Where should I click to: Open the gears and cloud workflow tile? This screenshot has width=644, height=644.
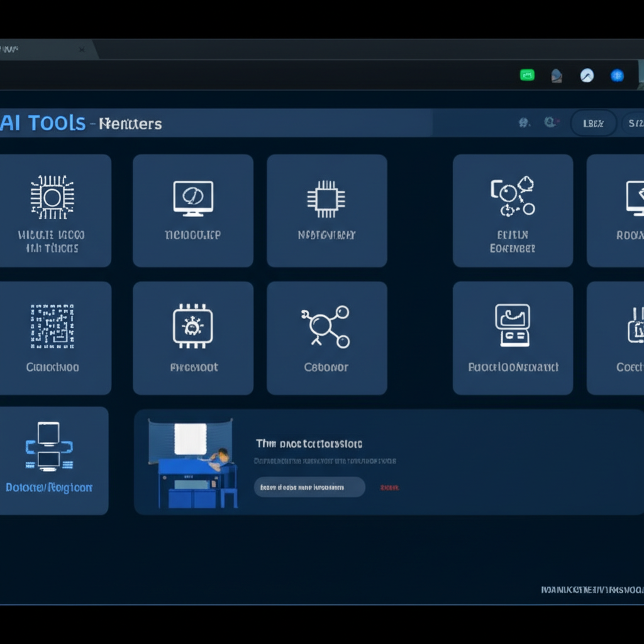[513, 211]
